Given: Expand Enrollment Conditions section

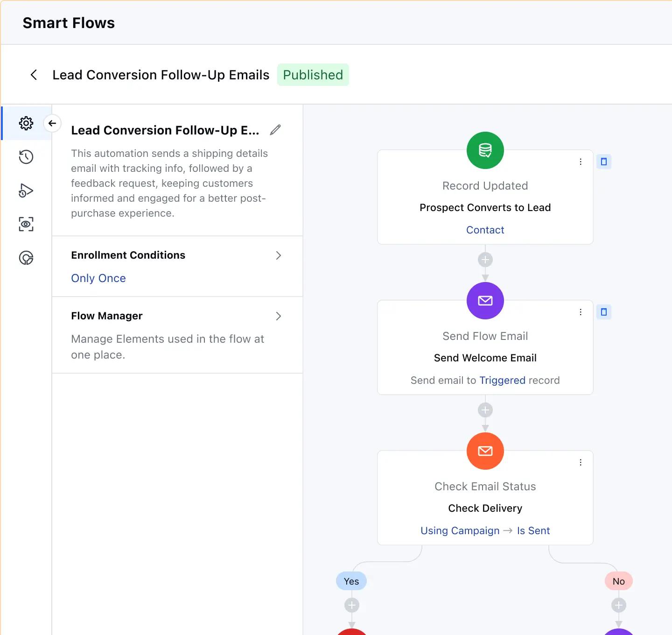Looking at the screenshot, I should click(278, 255).
